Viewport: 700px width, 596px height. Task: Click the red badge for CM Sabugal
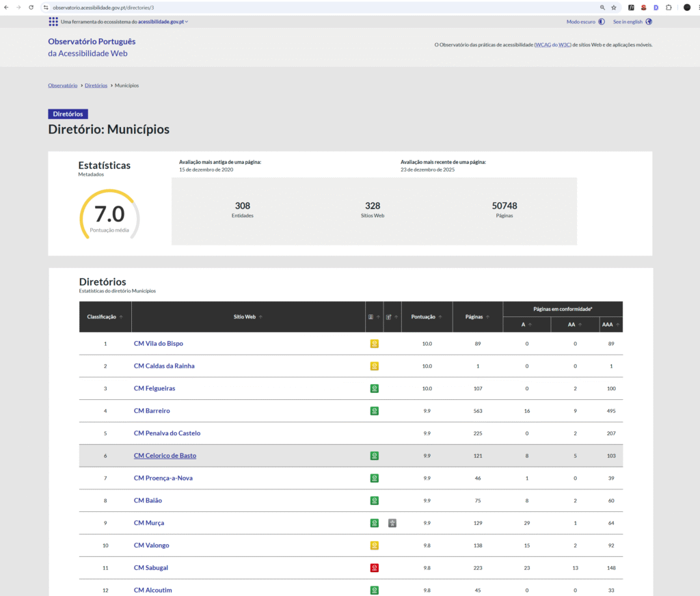click(374, 568)
